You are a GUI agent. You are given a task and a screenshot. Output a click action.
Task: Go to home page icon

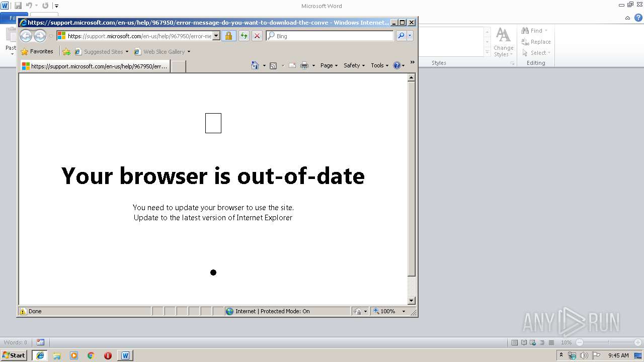point(255,65)
